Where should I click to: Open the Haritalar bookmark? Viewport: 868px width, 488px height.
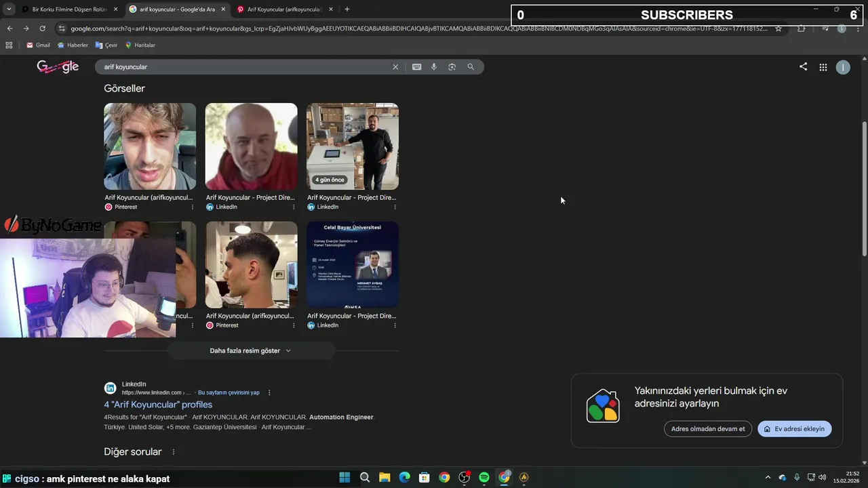point(140,45)
